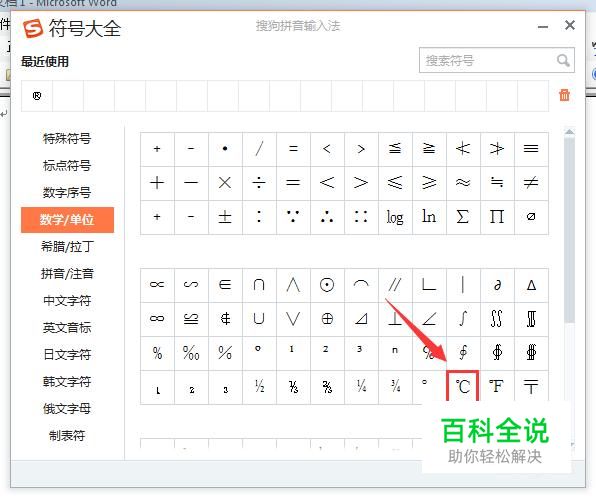
Task: Insert the therefore ∴ symbol
Action: pos(327,217)
